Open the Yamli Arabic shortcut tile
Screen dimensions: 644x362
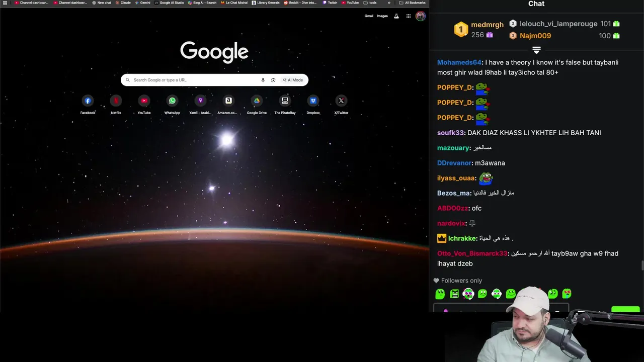coord(200,105)
